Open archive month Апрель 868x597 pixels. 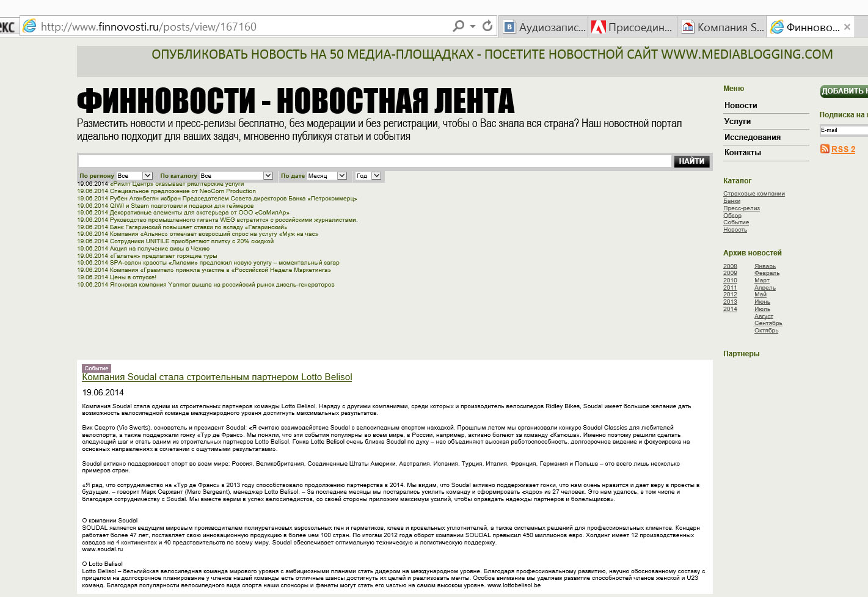[x=765, y=287]
